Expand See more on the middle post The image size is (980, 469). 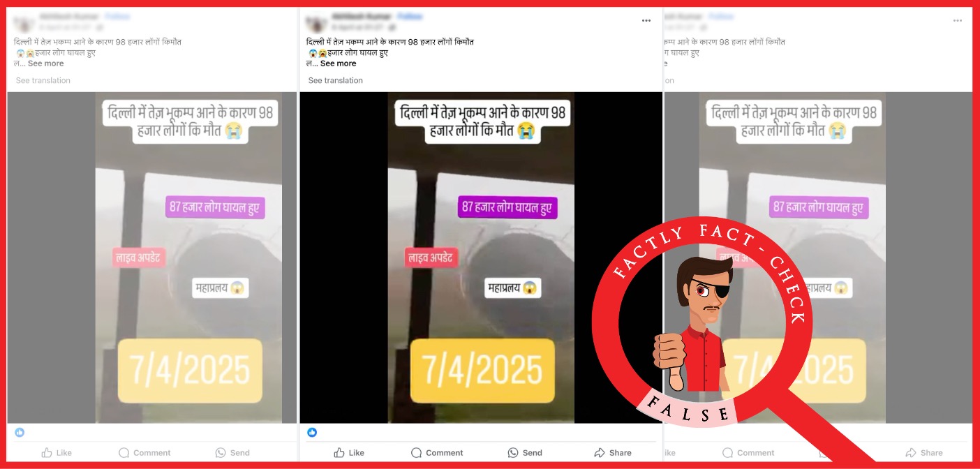click(338, 64)
